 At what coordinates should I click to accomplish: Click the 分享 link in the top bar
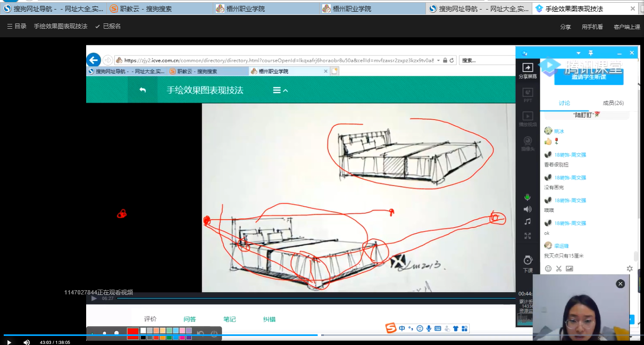565,27
